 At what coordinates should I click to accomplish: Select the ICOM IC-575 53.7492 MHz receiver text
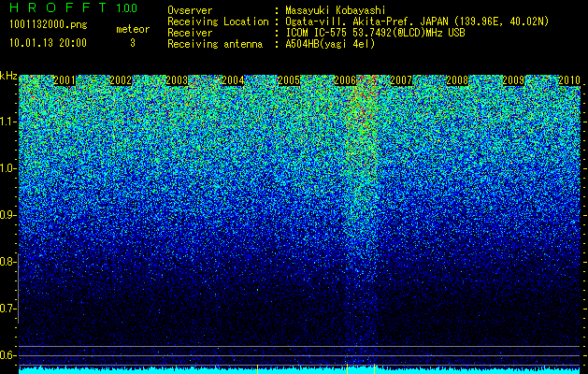click(375, 33)
